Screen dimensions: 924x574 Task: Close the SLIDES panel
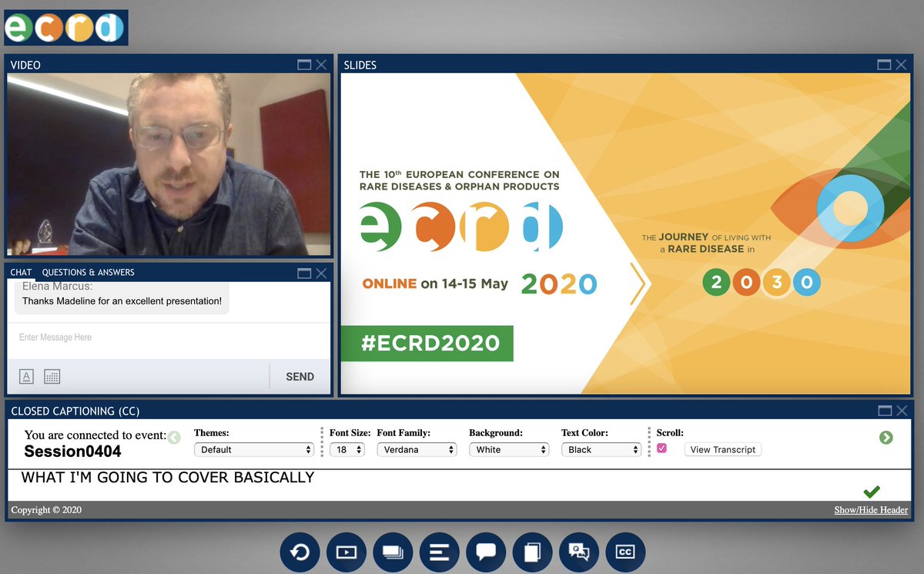point(901,65)
